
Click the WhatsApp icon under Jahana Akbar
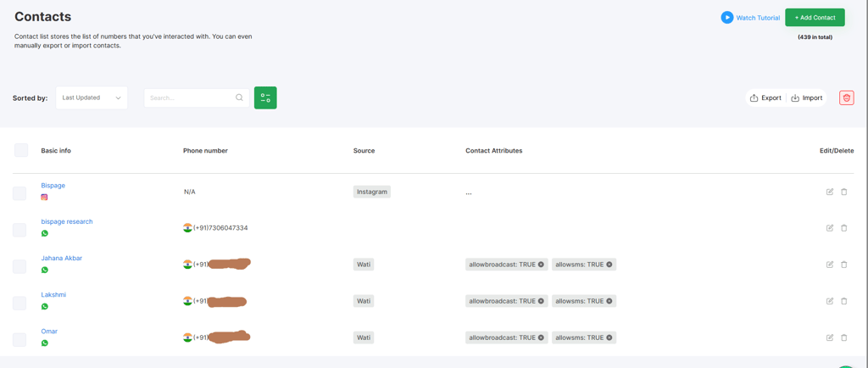pos(44,270)
